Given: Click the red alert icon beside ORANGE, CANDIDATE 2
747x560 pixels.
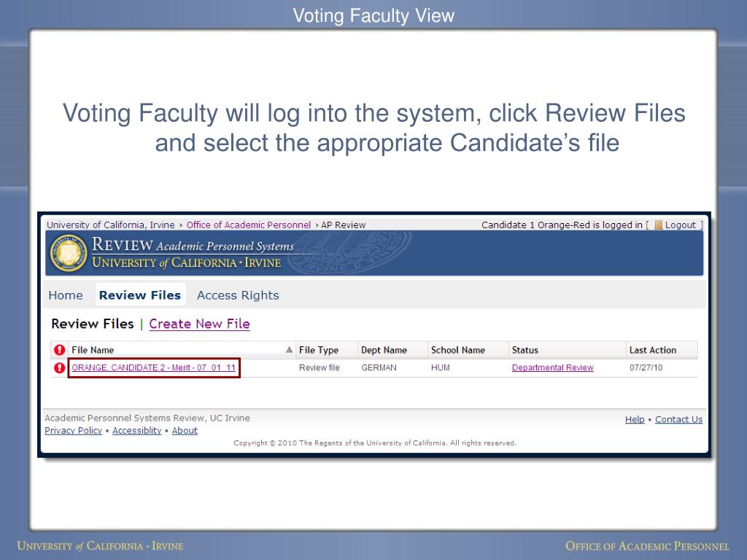Looking at the screenshot, I should point(60,367).
